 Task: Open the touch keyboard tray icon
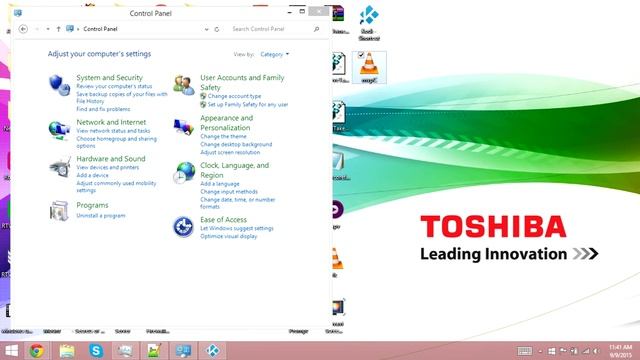[524, 351]
